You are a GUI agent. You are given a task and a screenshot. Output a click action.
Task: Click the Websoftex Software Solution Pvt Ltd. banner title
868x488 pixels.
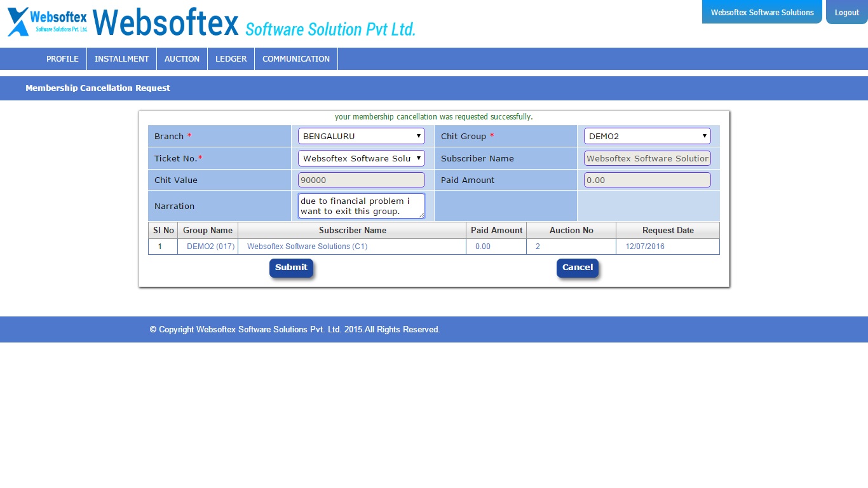point(254,22)
